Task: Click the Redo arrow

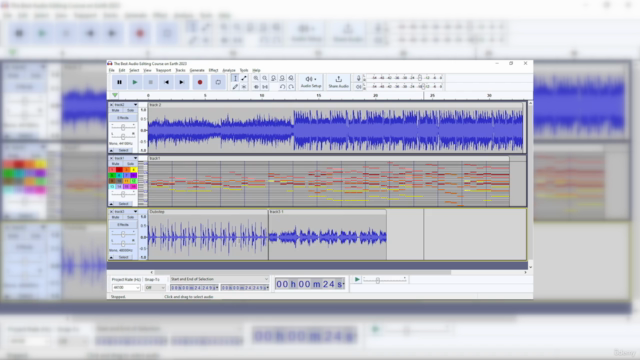Action: (291, 87)
